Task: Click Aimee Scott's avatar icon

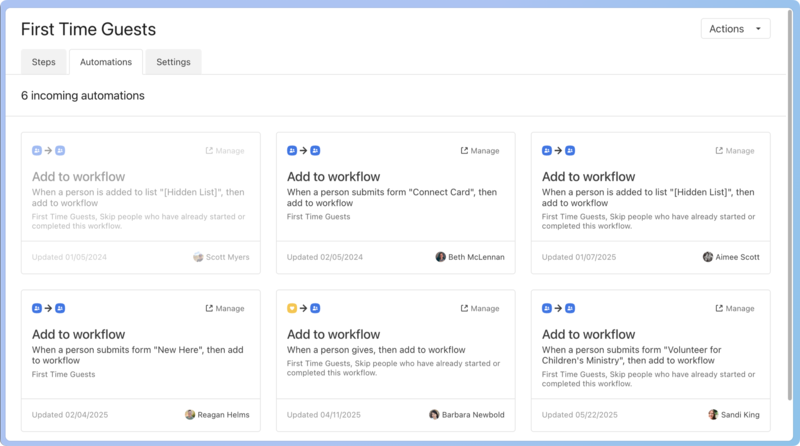Action: pos(708,257)
